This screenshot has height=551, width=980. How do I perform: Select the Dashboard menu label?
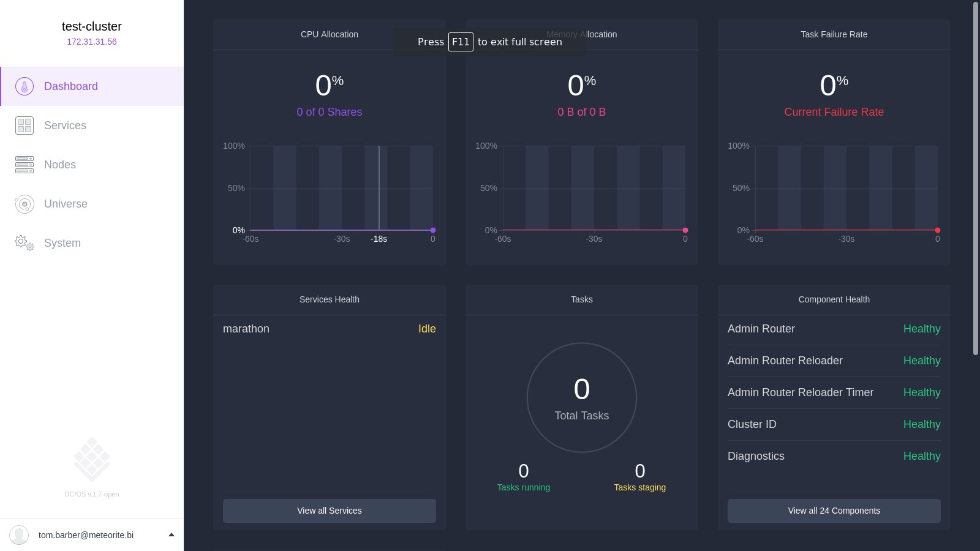click(71, 86)
